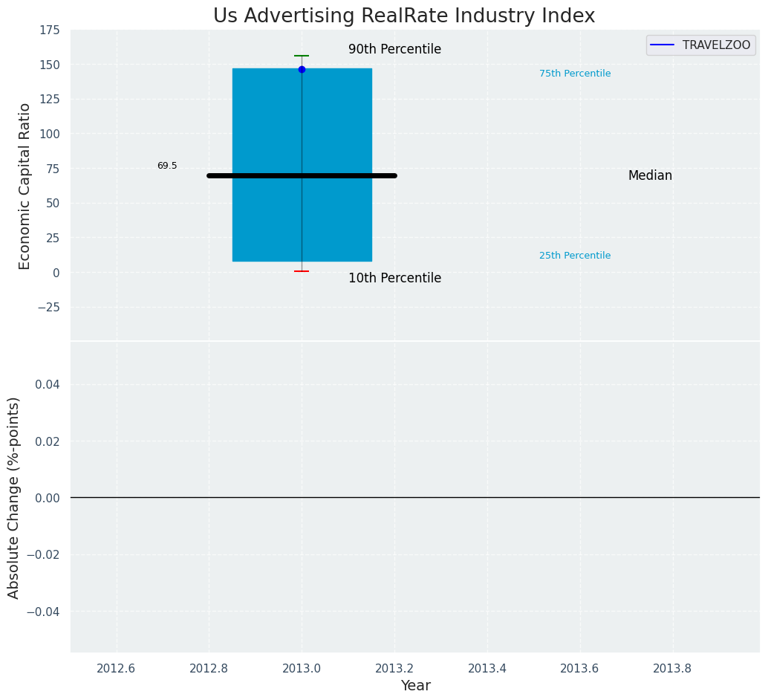Click the lower y-axis tick '0.00'
The height and width of the screenshot is (700, 768).
pos(47,498)
